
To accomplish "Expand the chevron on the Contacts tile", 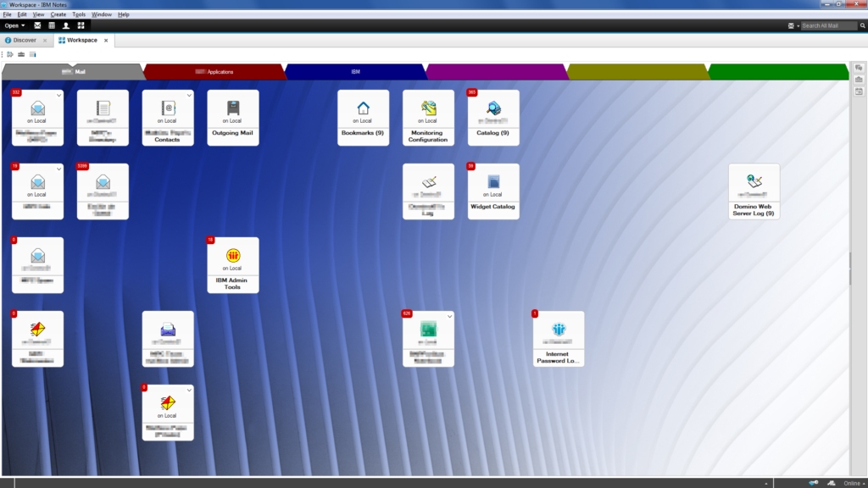I will tap(188, 95).
